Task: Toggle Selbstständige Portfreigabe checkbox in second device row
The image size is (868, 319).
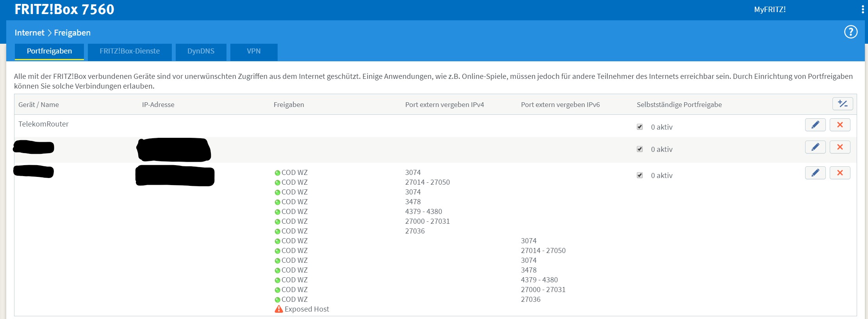Action: 640,149
